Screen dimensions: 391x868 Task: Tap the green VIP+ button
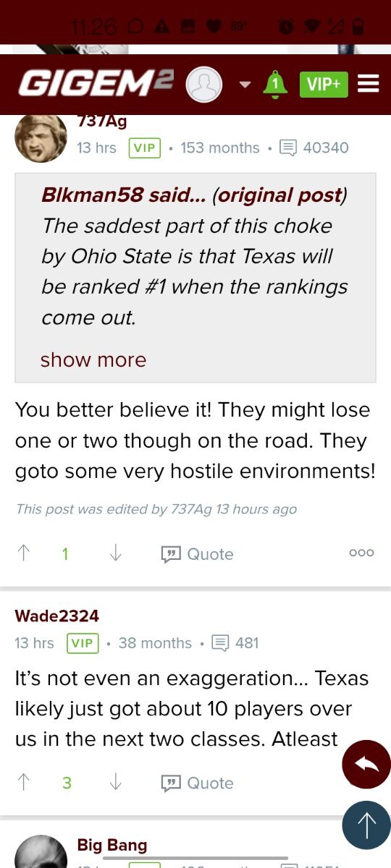click(324, 84)
